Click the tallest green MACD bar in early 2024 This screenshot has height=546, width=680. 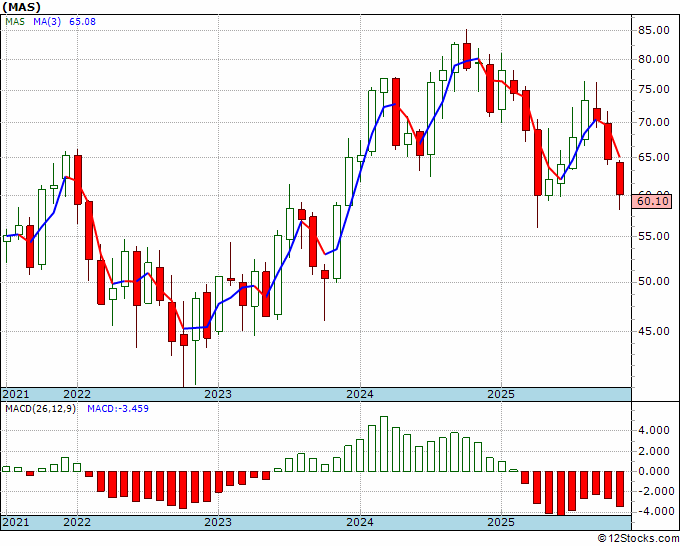coord(384,444)
